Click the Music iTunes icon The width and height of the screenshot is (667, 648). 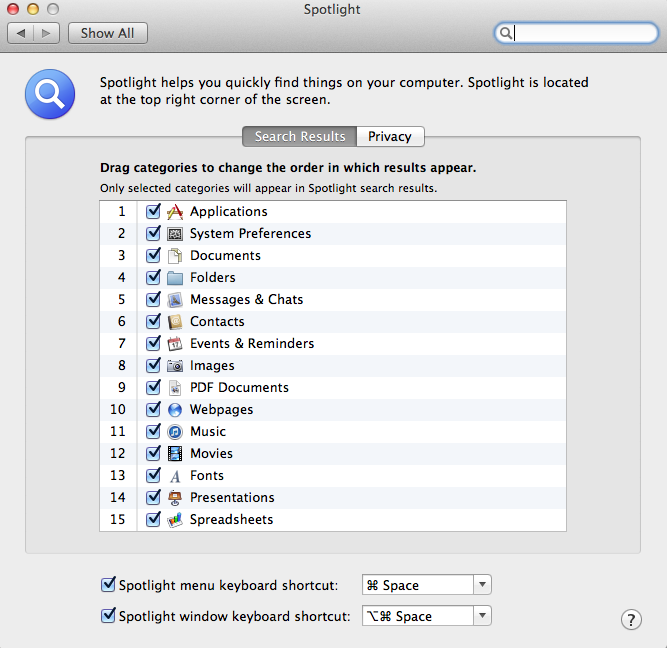tap(175, 432)
